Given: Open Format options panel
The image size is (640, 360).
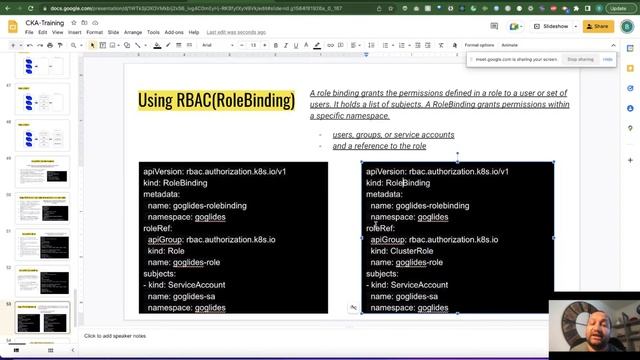Looking at the screenshot, I should (x=479, y=45).
